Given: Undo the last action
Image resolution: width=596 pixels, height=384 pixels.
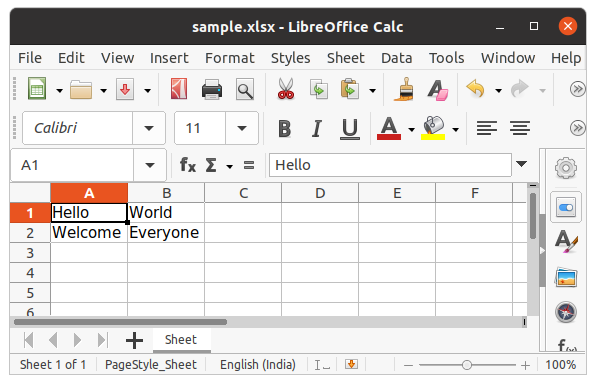Looking at the screenshot, I should click(476, 89).
